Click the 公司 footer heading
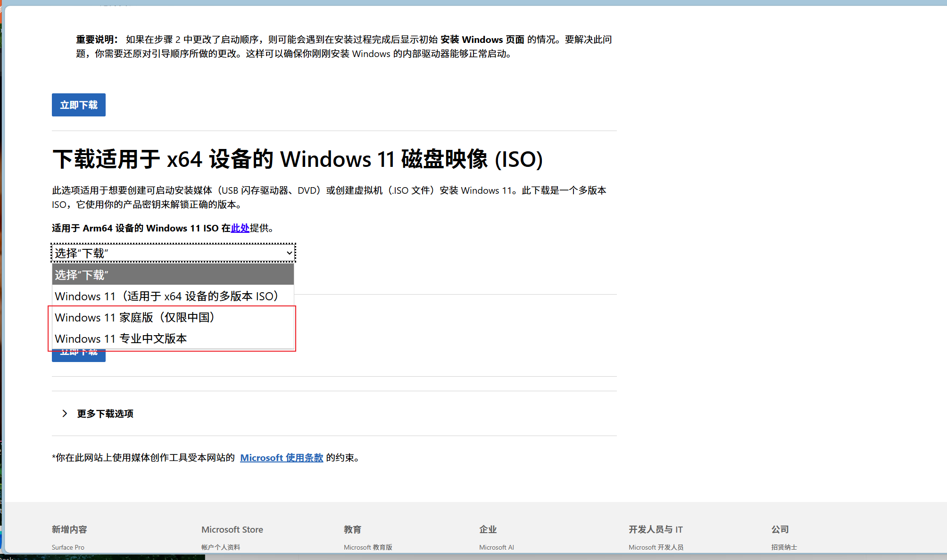Screen dimensions: 947x560 [x=780, y=529]
